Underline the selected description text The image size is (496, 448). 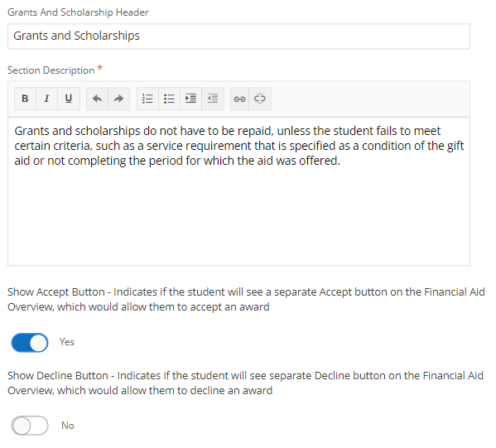(x=69, y=99)
